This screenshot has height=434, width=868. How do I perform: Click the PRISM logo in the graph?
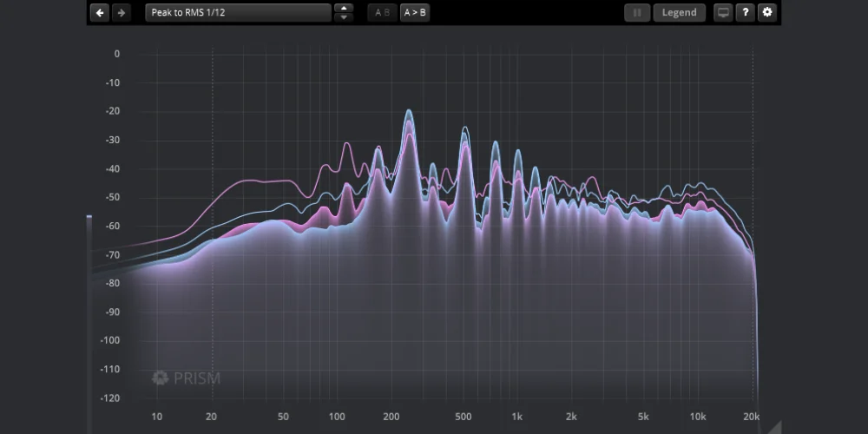[x=186, y=378]
